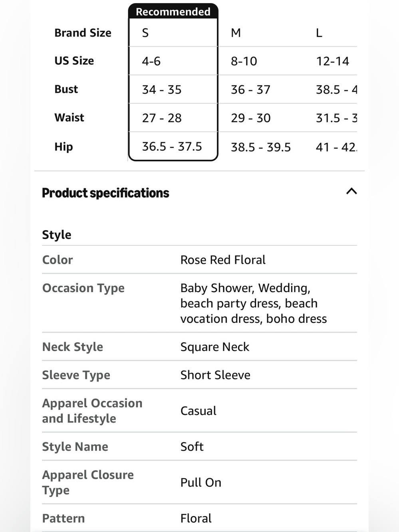This screenshot has height=532, width=399.
Task: Click Hip 36.5 - 37.5 measurement
Action: [x=172, y=146]
